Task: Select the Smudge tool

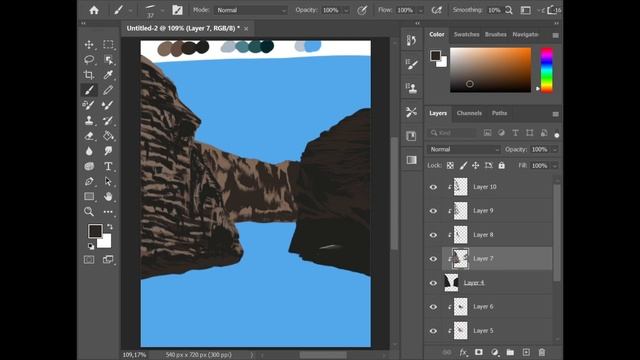Action: (x=108, y=151)
